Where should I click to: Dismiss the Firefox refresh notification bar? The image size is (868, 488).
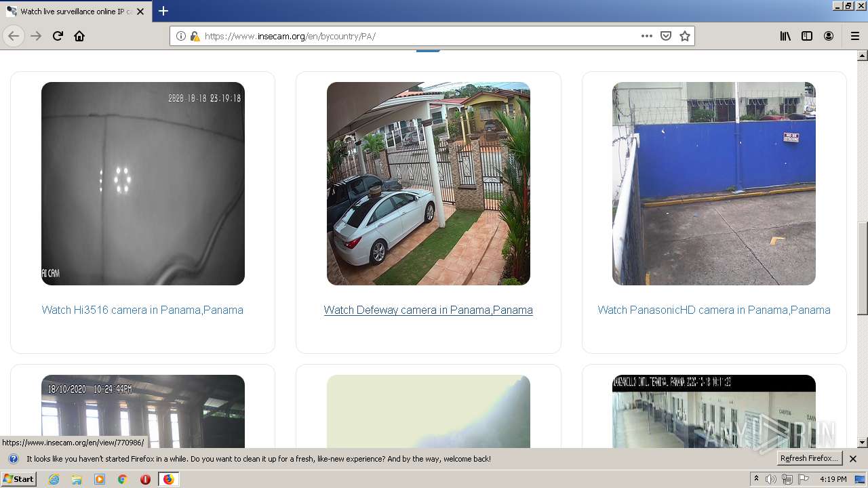click(x=853, y=459)
